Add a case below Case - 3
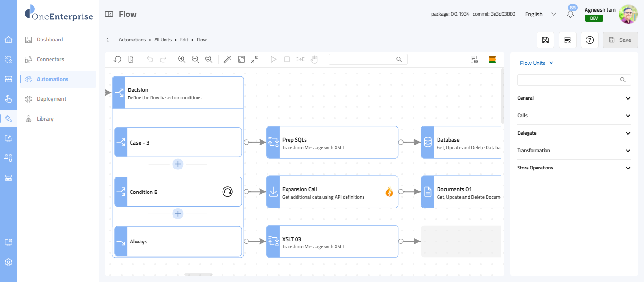Viewport: 644px width, 282px height. pyautogui.click(x=178, y=164)
